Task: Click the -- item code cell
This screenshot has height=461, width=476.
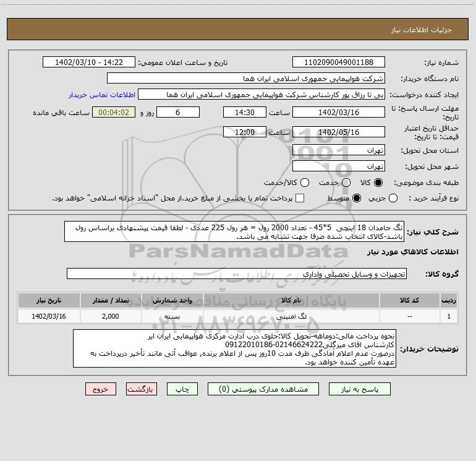Action: [409, 316]
